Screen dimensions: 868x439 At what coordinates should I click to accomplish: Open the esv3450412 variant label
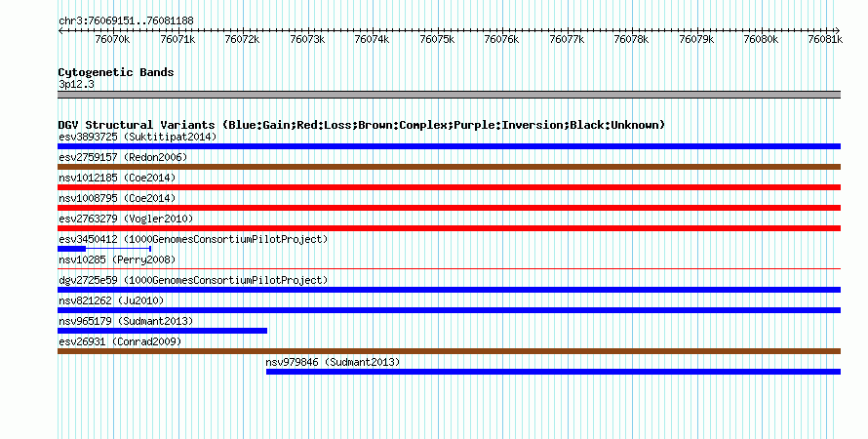193,239
